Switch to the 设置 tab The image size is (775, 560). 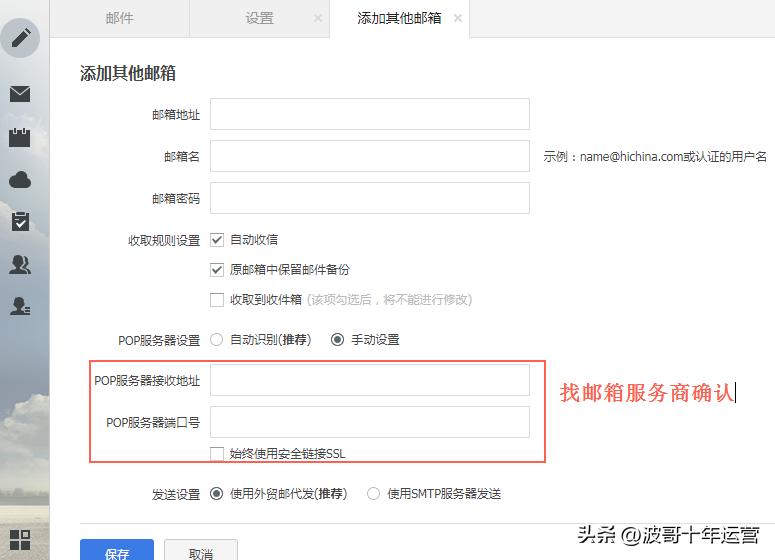tap(259, 18)
